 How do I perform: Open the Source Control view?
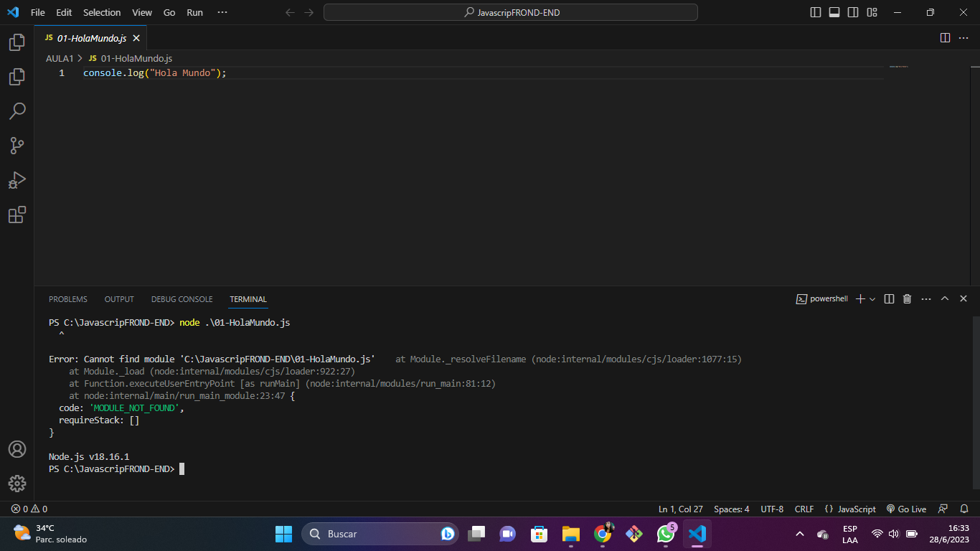[17, 146]
